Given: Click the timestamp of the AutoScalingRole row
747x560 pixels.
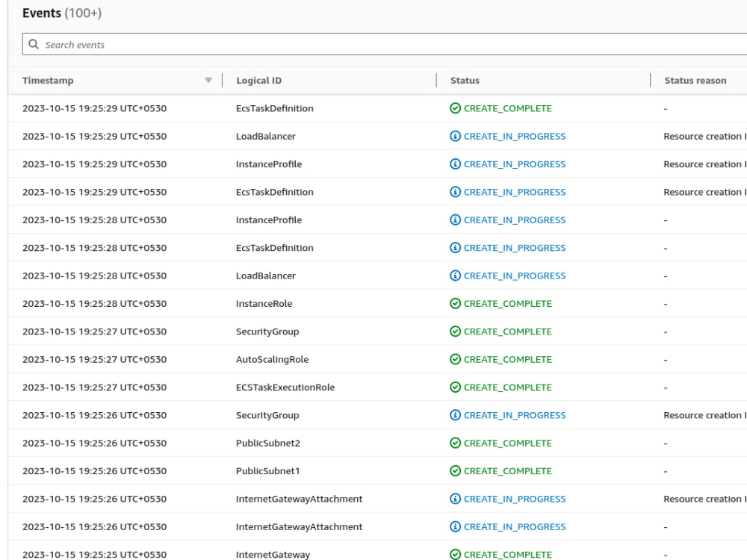Looking at the screenshot, I should [94, 360].
